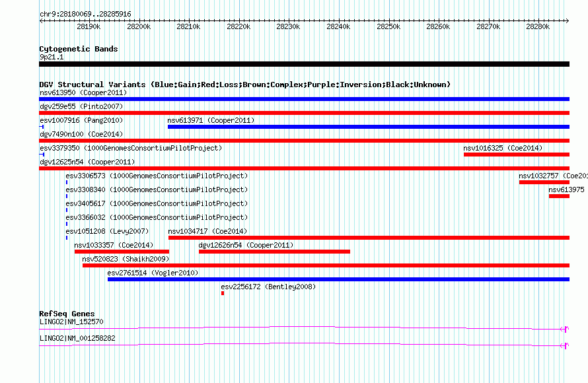
Task: Click the dgv12625n54 red loss bar
Action: click(x=304, y=168)
